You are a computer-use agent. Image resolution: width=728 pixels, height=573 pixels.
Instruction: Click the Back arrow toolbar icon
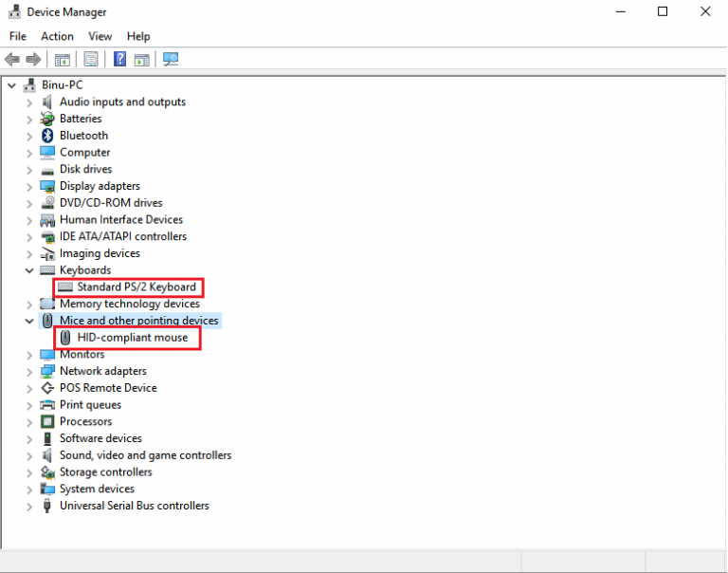pos(12,59)
